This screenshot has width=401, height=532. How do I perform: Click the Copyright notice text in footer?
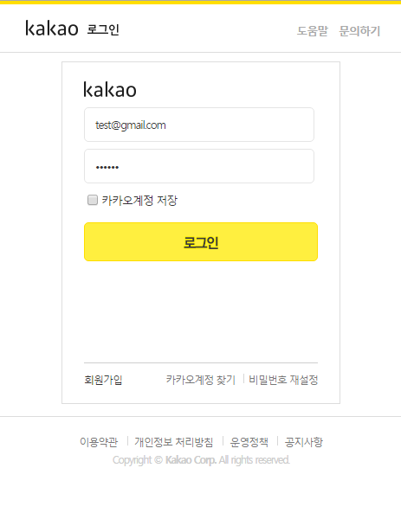(x=201, y=460)
